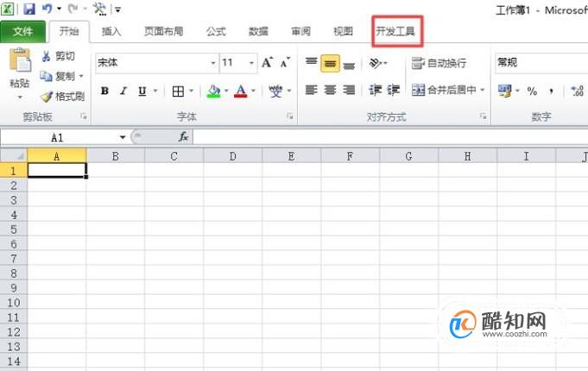Click 格式刷 format painter
This screenshot has width=588, height=371.
[63, 97]
